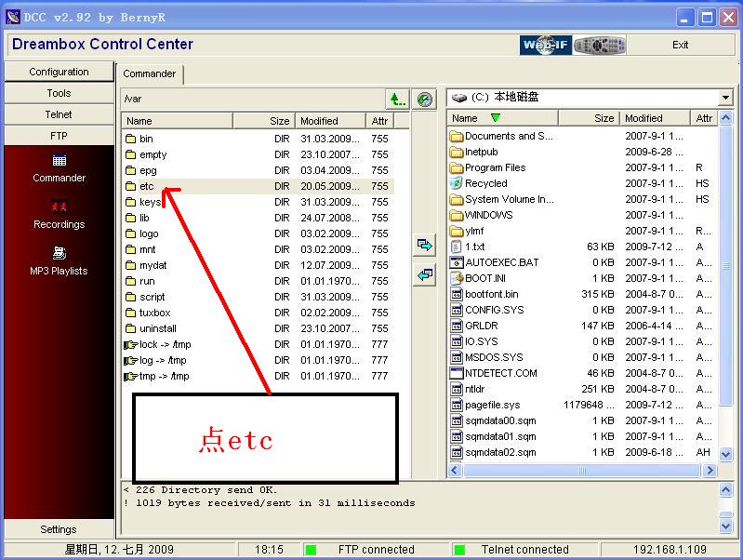
Task: Open MP3 Playlists in the sidebar
Action: coord(60,261)
